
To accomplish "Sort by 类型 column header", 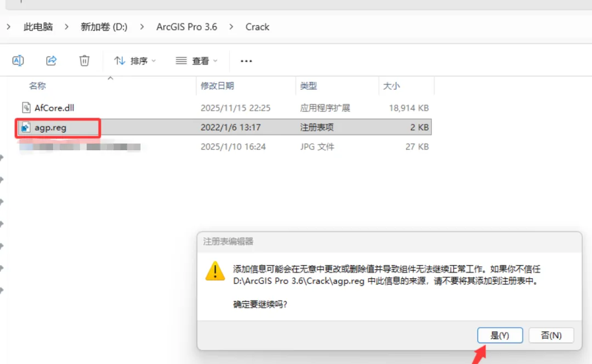I will [x=309, y=86].
